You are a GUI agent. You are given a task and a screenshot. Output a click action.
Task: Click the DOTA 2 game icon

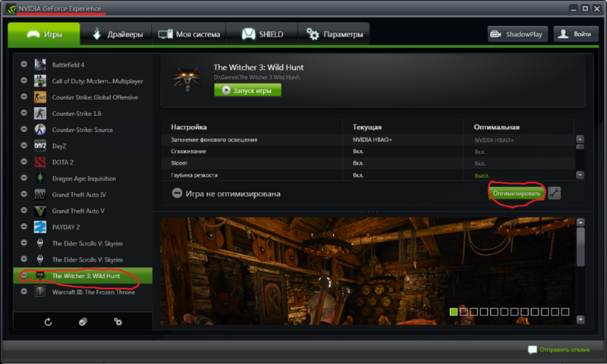coord(40,162)
